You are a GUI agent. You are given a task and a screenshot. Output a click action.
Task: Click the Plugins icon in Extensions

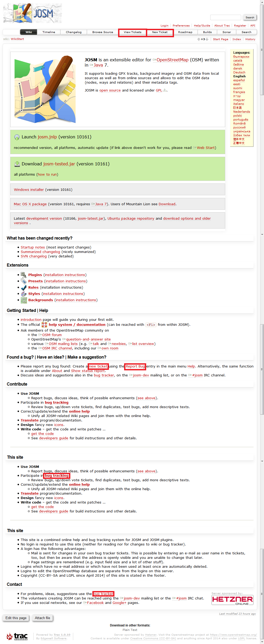[24, 275]
